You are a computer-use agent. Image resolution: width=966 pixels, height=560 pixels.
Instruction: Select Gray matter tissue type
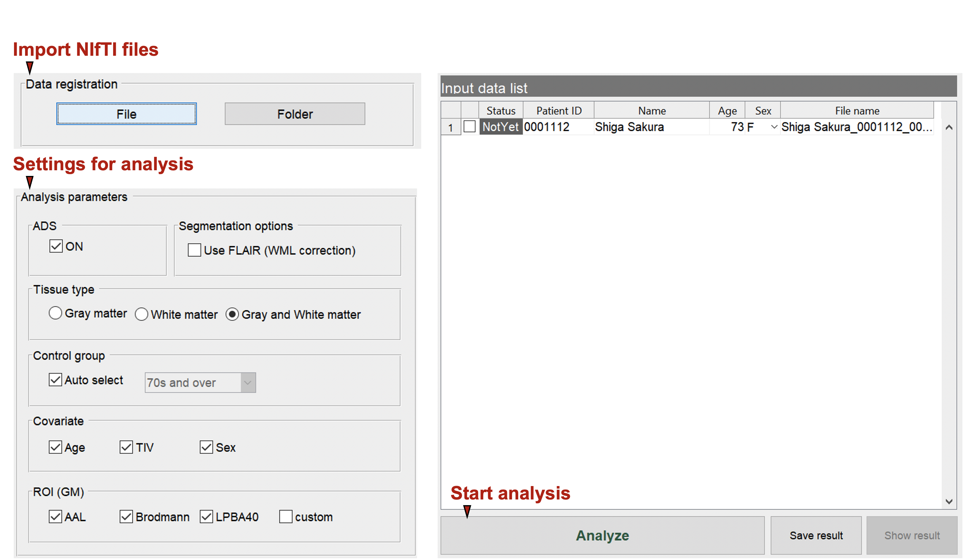[x=55, y=313]
